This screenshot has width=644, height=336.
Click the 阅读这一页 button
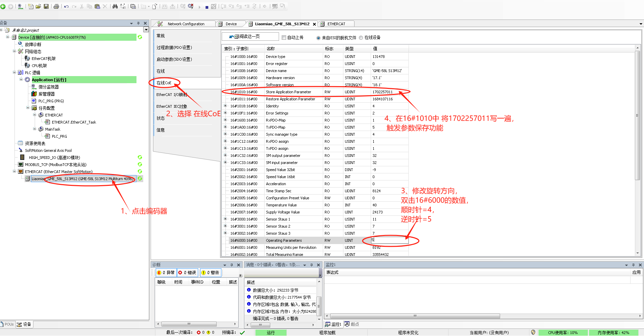coord(250,36)
